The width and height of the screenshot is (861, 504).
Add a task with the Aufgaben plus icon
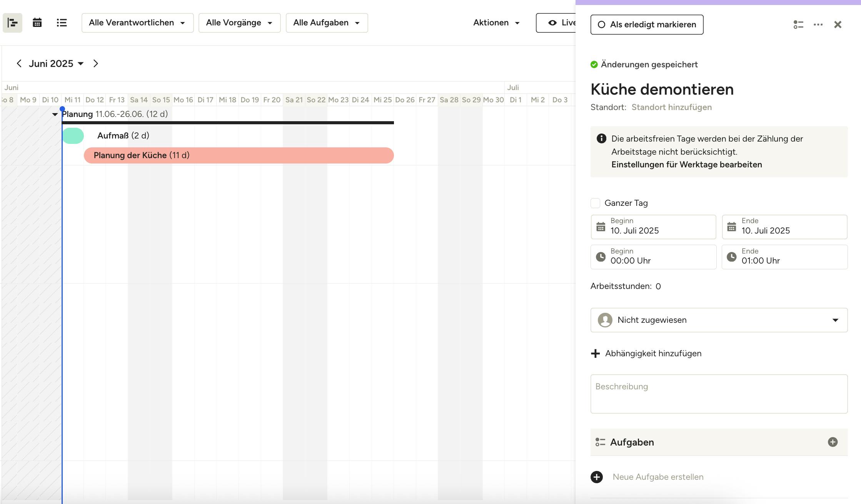tap(833, 442)
